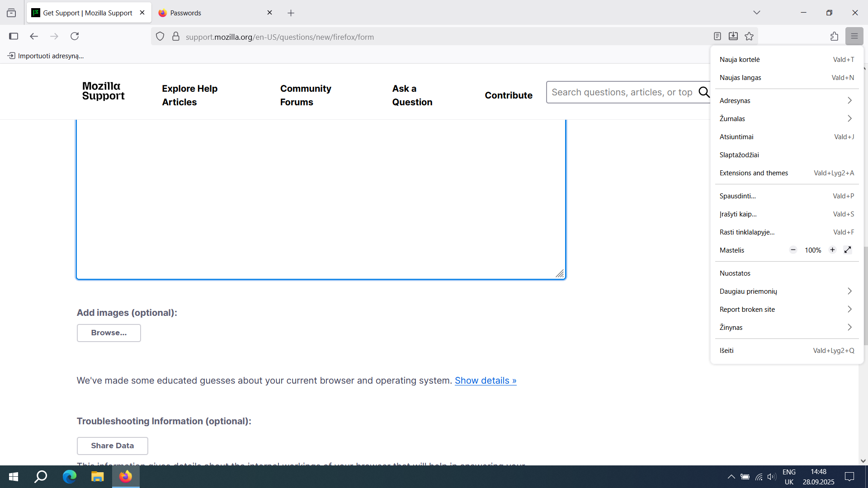Click the Browse... button for images
Image resolution: width=868 pixels, height=488 pixels.
click(108, 333)
